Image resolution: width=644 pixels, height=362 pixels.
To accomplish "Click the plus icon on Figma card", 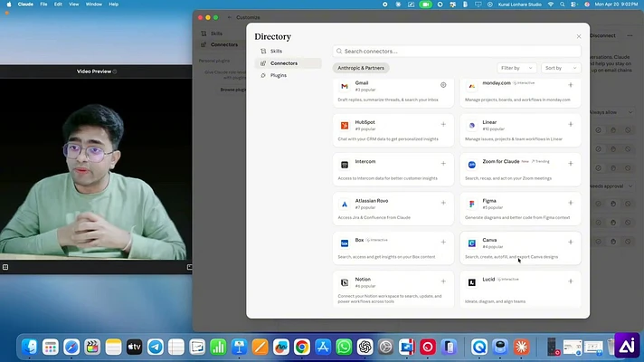I will [571, 203].
